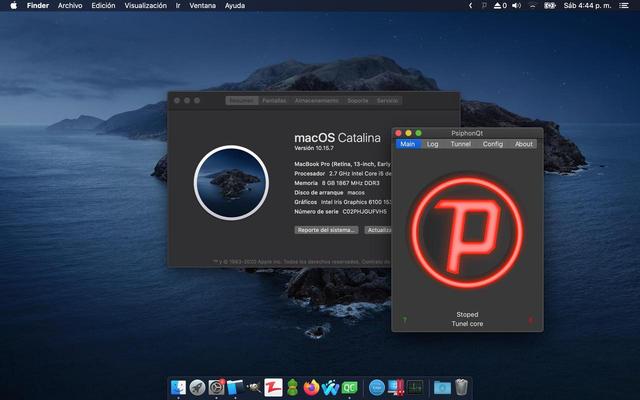640x400 pixels.
Task: Launch Firefox from the dock
Action: pos(311,387)
